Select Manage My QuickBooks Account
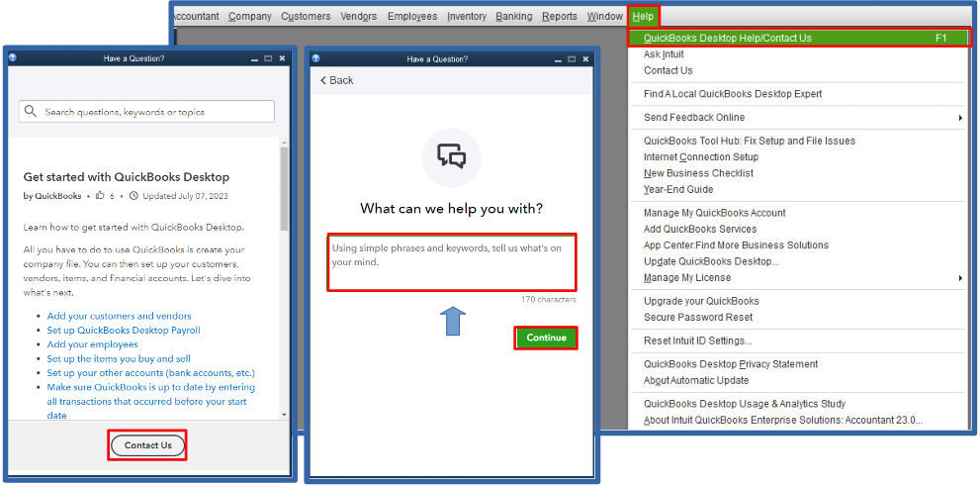The image size is (980, 486). point(714,213)
